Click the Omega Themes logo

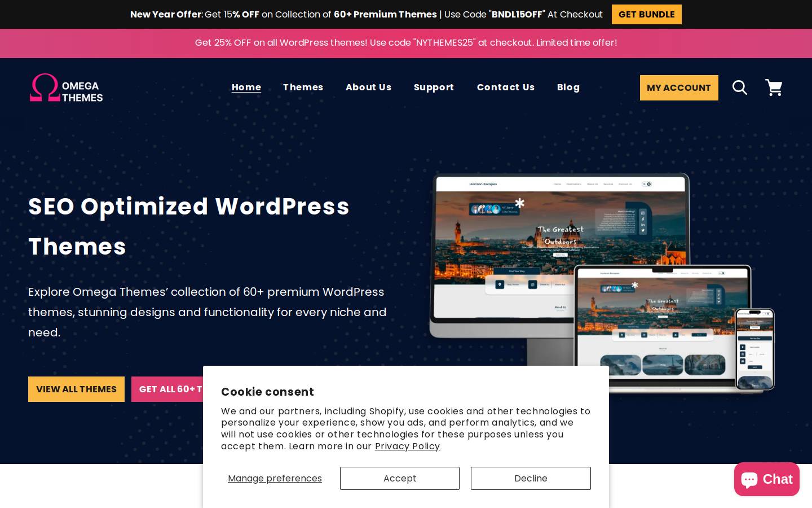click(x=66, y=87)
